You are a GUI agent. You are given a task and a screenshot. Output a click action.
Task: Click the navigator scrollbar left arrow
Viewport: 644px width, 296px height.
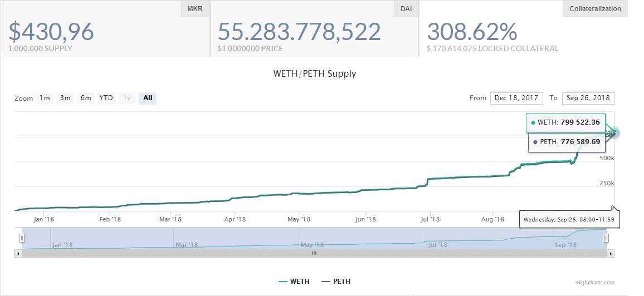point(17,254)
